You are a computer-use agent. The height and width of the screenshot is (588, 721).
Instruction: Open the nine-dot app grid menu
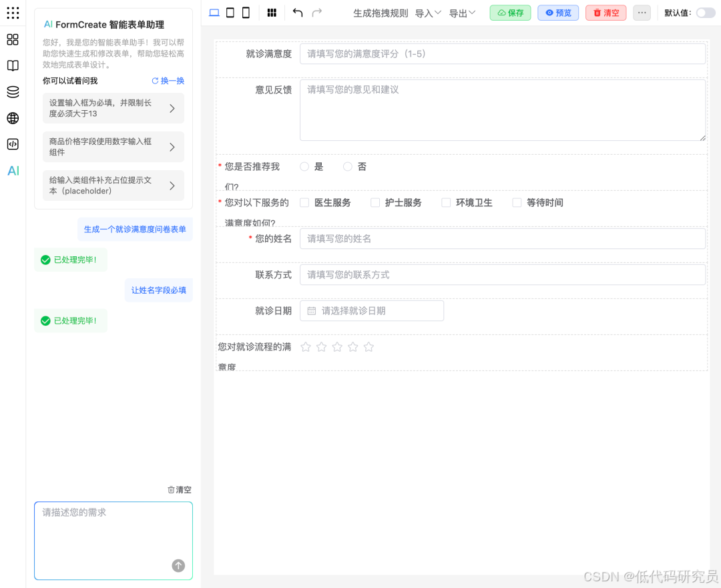pos(13,13)
